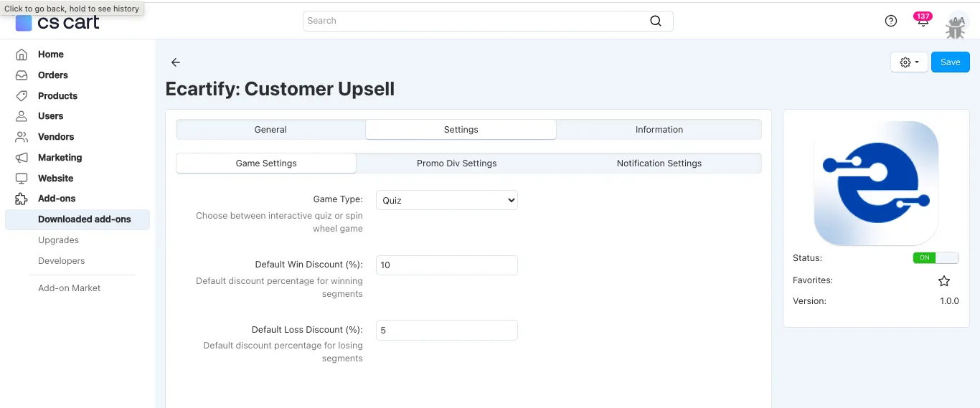Click the Products tag icon in sidebar

(x=22, y=96)
